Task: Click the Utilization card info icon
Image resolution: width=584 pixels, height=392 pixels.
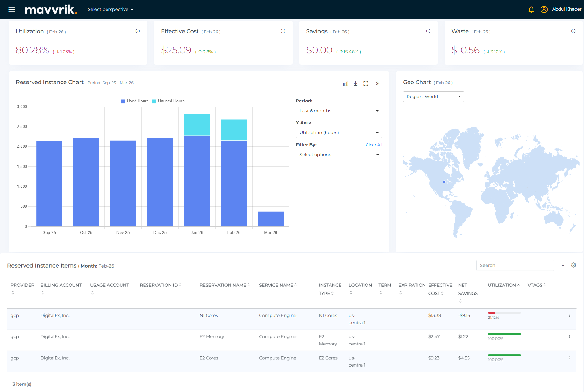Action: (x=138, y=31)
